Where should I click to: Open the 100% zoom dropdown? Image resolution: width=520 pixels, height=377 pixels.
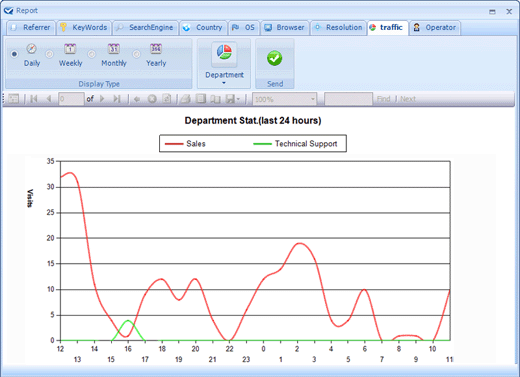click(284, 99)
